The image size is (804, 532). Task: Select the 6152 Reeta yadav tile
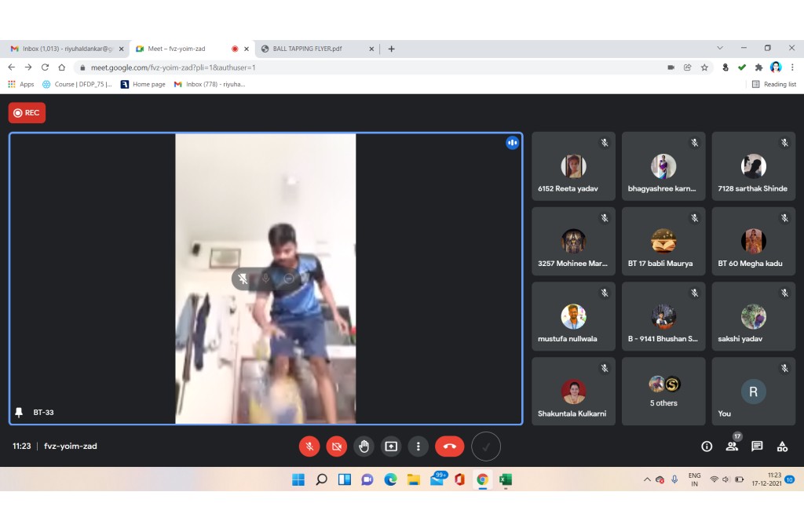point(573,166)
